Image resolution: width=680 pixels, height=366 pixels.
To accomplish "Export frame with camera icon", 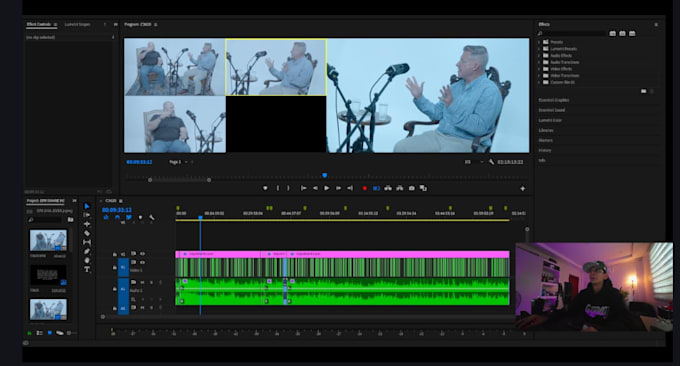I will 412,188.
